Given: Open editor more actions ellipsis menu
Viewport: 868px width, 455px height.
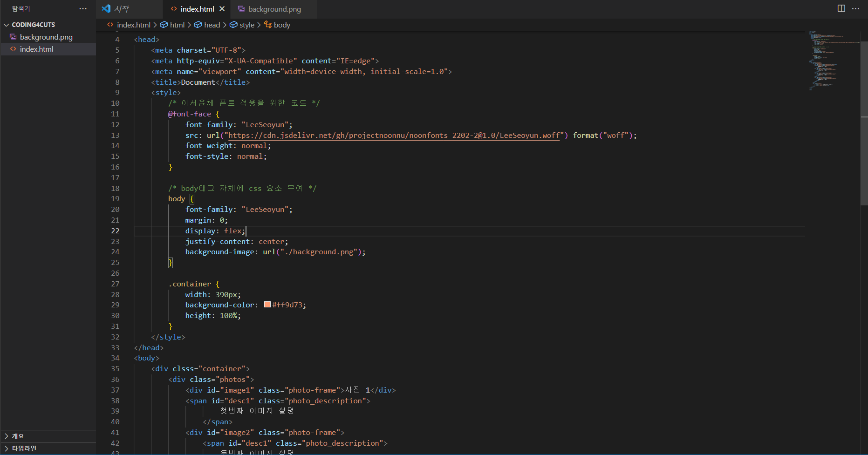Looking at the screenshot, I should point(856,8).
